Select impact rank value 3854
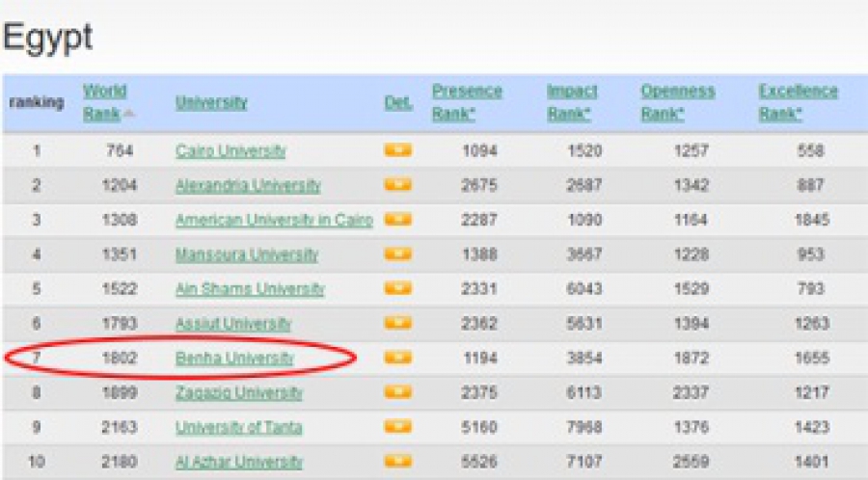The width and height of the screenshot is (868, 480). pyautogui.click(x=584, y=359)
